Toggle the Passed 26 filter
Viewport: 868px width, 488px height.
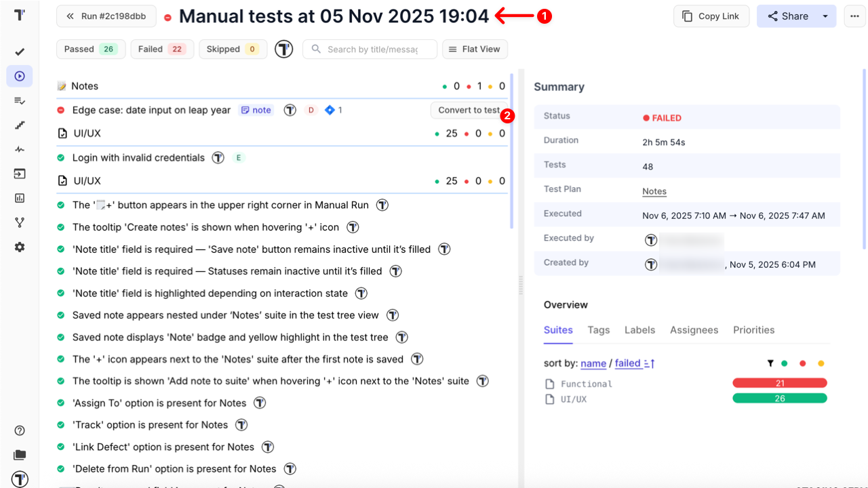(x=91, y=49)
